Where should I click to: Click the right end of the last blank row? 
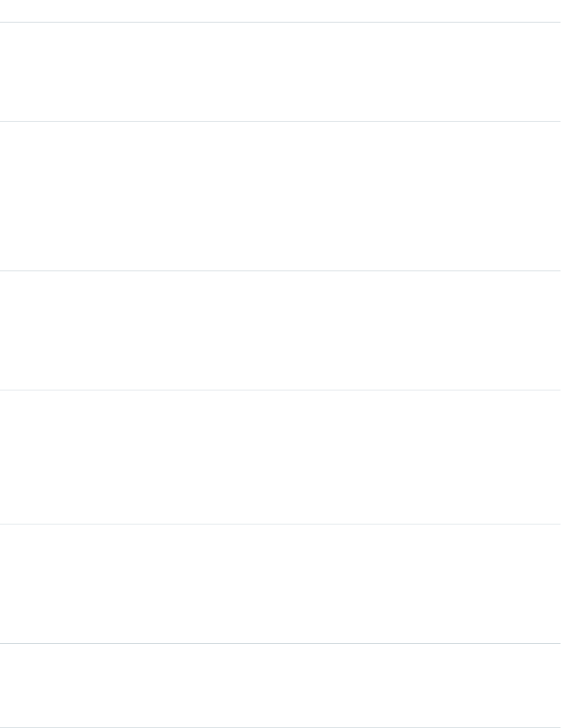[x=555, y=685]
